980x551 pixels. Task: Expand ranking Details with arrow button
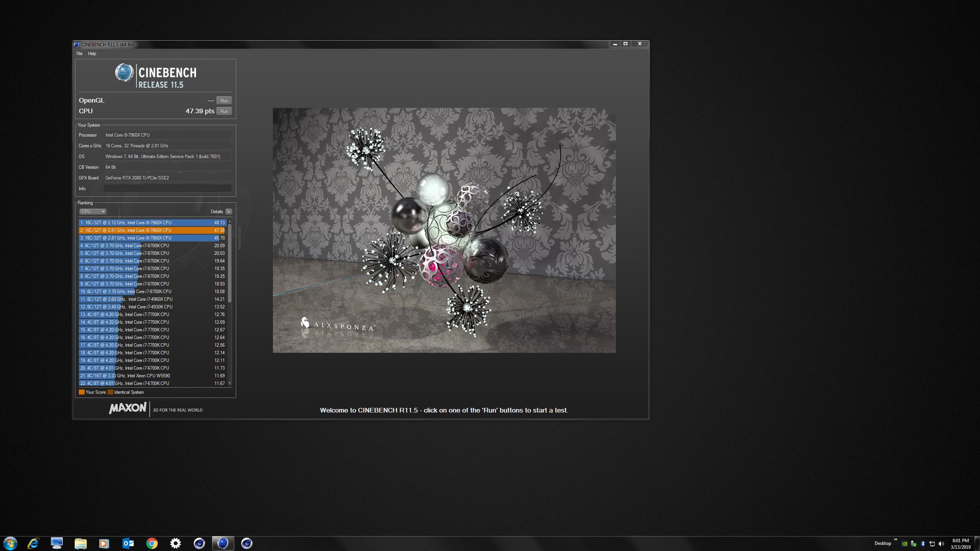[229, 212]
